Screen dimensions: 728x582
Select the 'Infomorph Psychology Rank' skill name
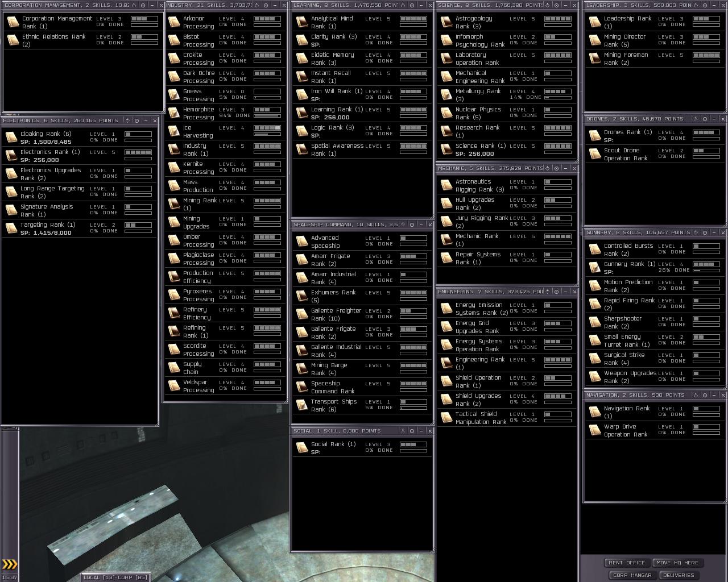(x=480, y=41)
